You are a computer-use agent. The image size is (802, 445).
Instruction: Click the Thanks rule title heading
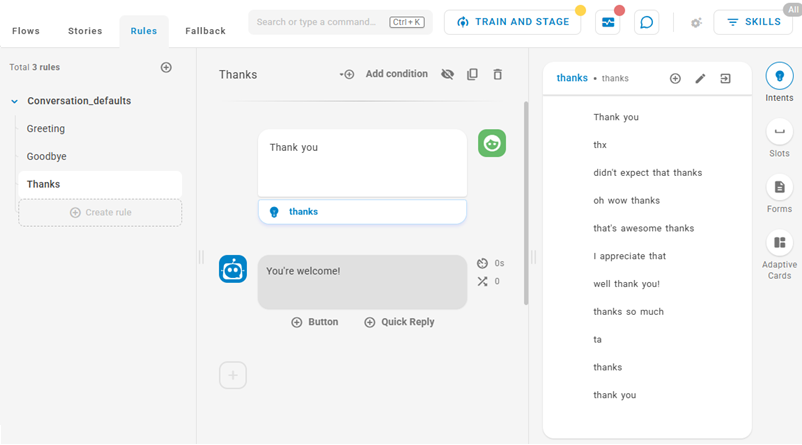point(238,75)
